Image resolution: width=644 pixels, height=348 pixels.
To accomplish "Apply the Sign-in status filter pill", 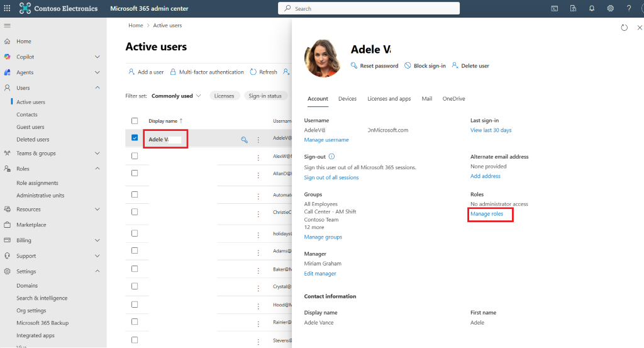I will (x=265, y=96).
